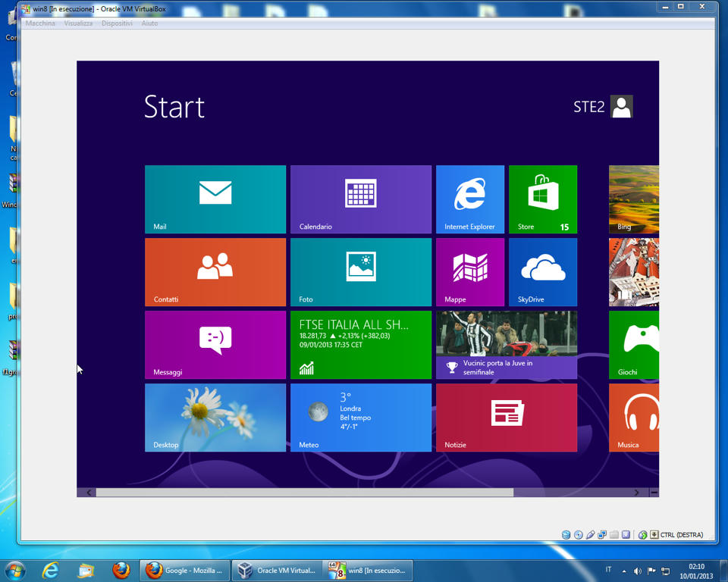Open the SkyDrive tile
The width and height of the screenshot is (728, 582).
tap(543, 272)
